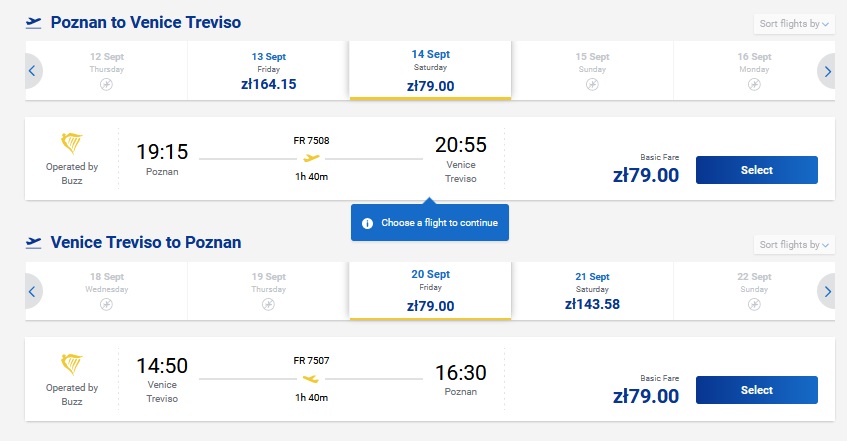Click the Buzz airline logo on flight FR 7507
This screenshot has width=847, height=441.
click(x=71, y=364)
